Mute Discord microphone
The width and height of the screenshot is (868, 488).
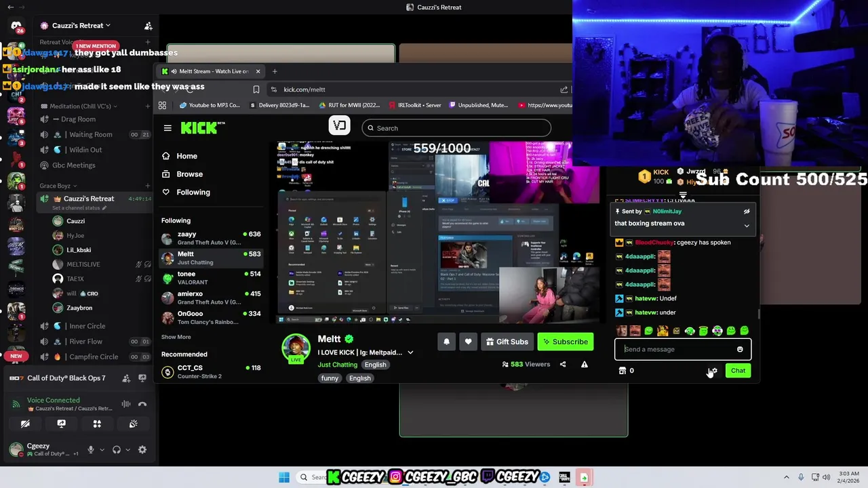pyautogui.click(x=90, y=449)
